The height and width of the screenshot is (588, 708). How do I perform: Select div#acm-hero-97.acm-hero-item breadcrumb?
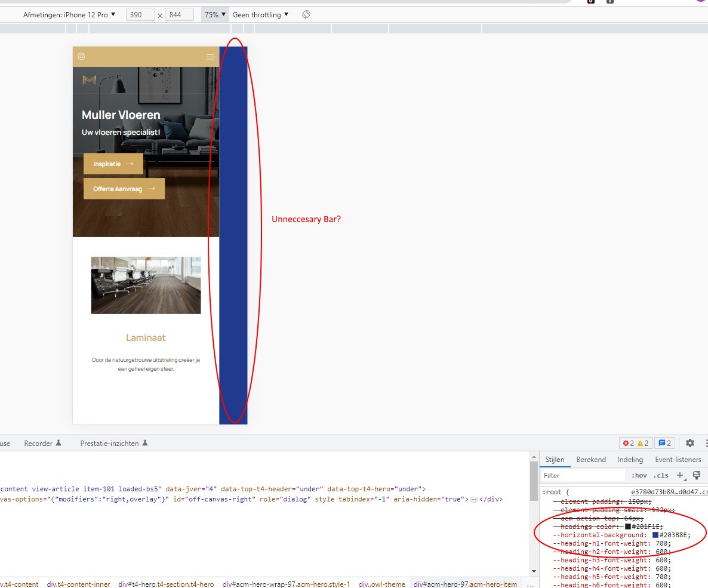465,584
